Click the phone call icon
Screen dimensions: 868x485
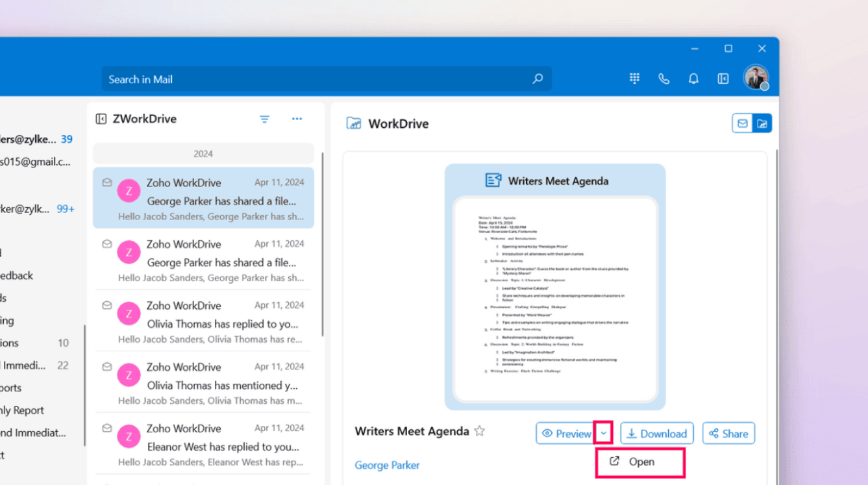663,79
